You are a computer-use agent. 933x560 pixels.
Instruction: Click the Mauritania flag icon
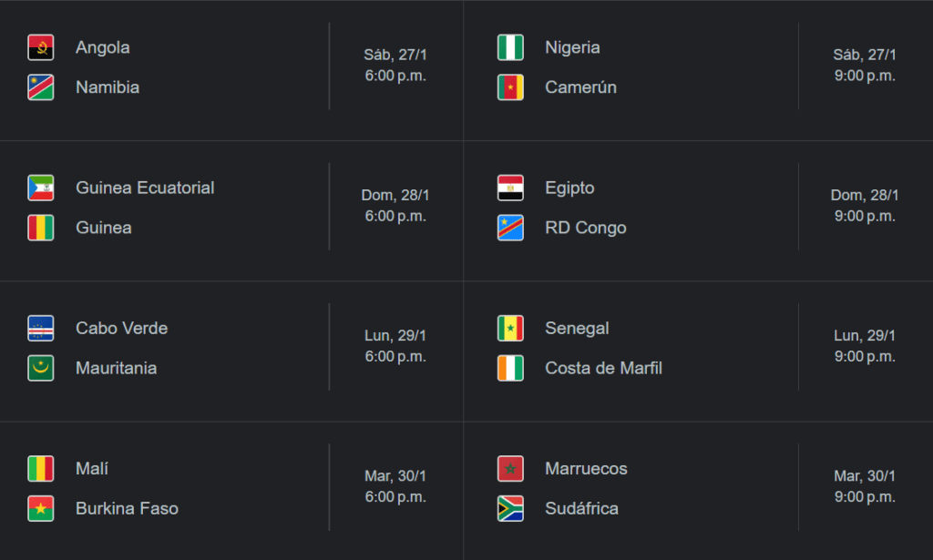pos(41,368)
